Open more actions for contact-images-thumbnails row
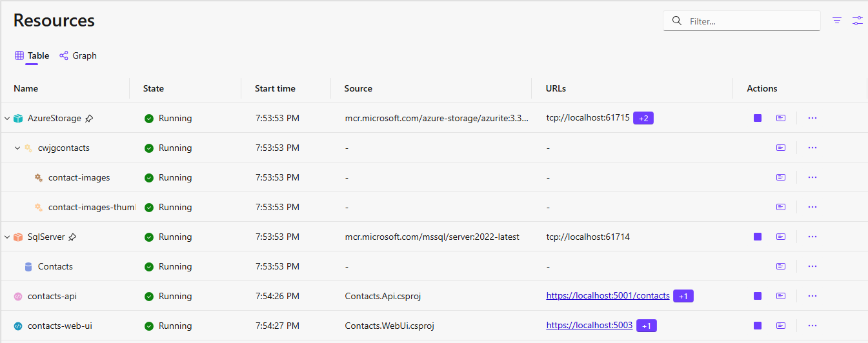Screen dimensions: 868x343 coord(812,207)
